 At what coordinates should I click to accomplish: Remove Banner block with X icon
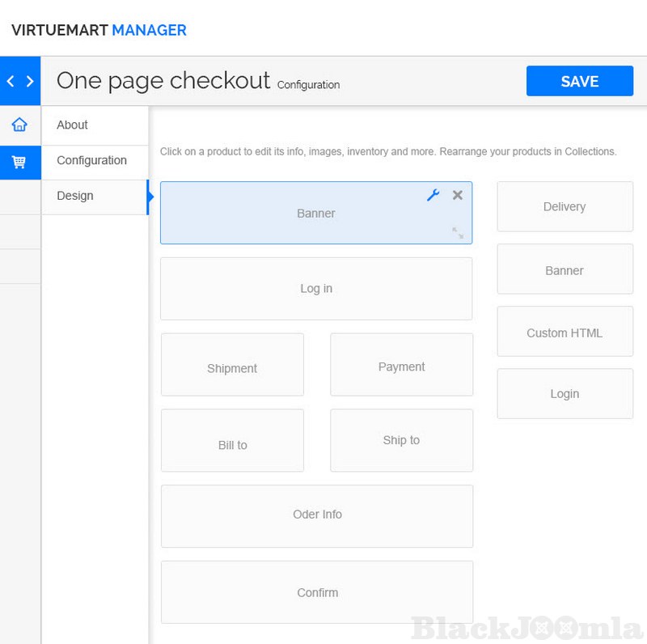[x=458, y=195]
